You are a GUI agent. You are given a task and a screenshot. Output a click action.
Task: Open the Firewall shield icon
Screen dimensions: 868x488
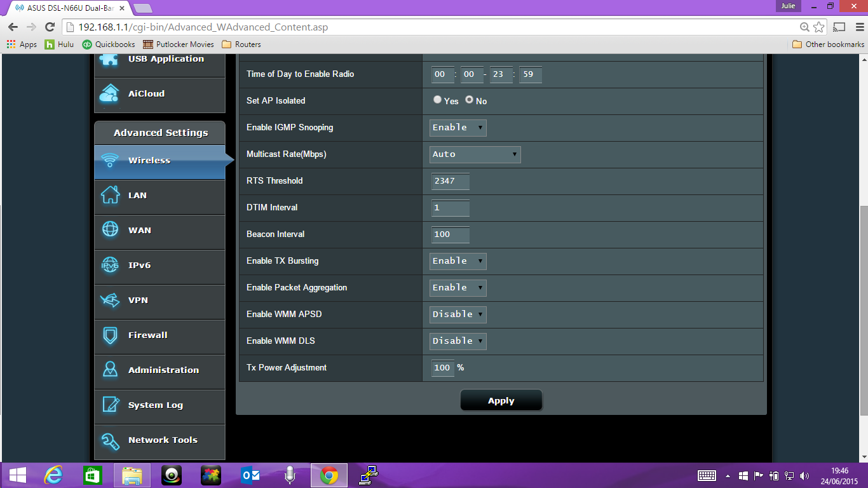click(x=110, y=335)
